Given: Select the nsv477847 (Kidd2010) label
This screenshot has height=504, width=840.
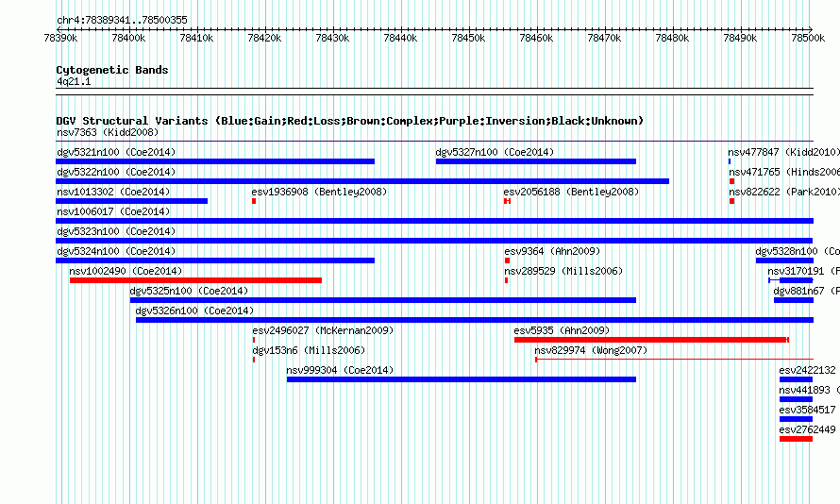Looking at the screenshot, I should click(x=783, y=152).
